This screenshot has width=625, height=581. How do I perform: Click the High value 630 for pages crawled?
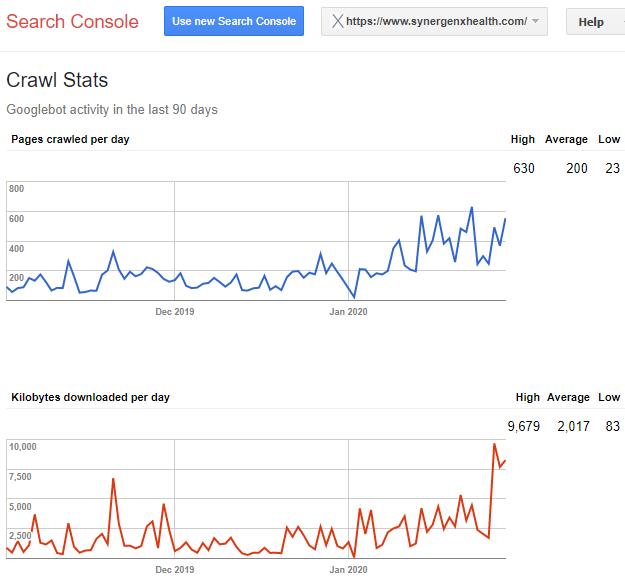523,168
